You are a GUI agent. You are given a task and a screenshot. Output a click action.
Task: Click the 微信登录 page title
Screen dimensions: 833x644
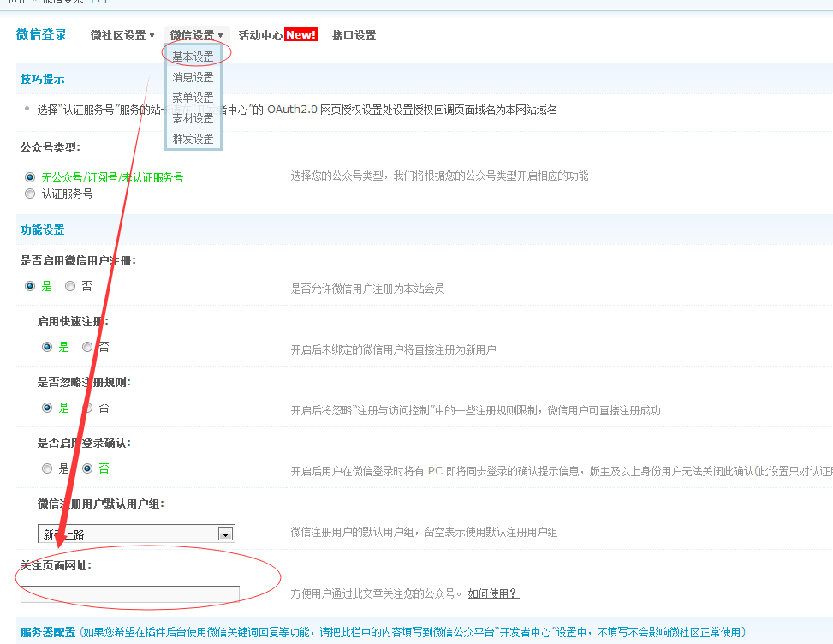pyautogui.click(x=41, y=34)
